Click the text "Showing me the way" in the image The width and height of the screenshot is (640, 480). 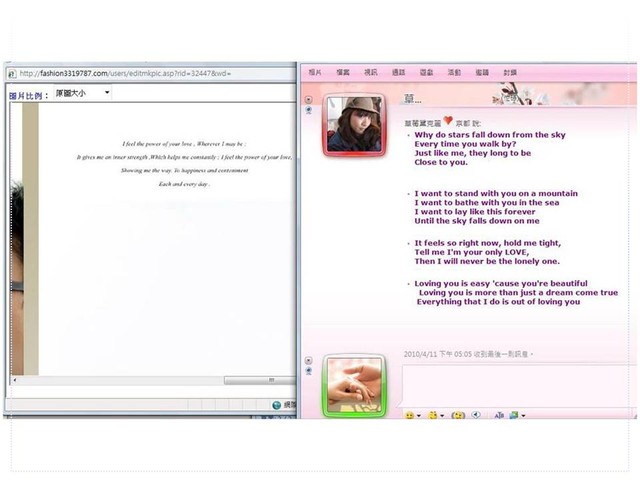146,171
